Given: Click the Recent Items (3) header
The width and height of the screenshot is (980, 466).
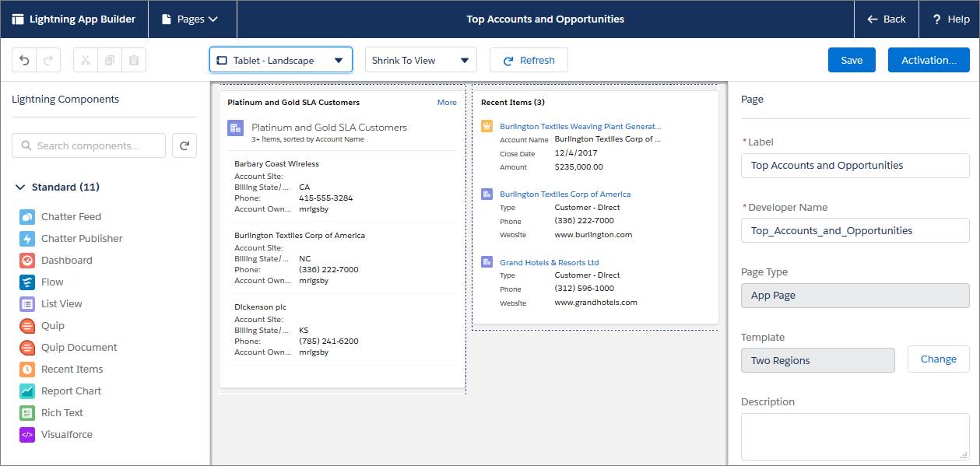Looking at the screenshot, I should 513,102.
